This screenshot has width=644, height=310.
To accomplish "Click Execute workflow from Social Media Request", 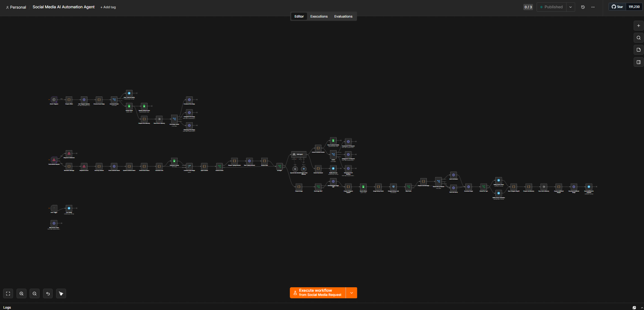I will coord(318,293).
